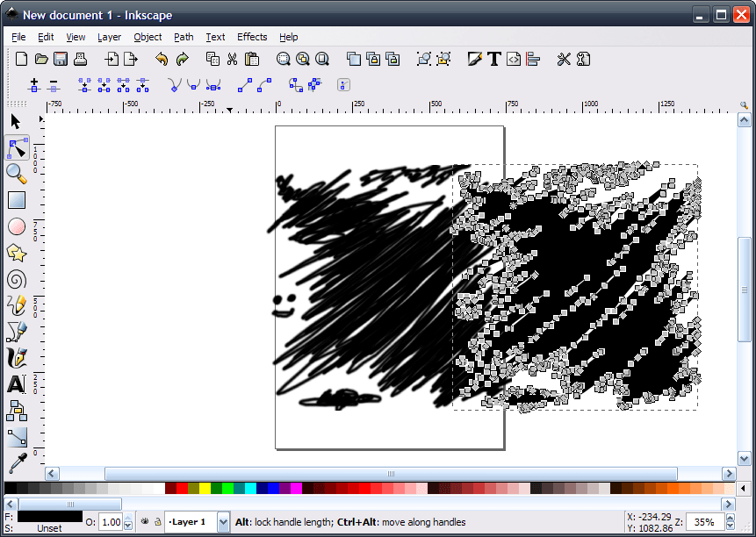Make selected nodes symmetric

coord(213,85)
